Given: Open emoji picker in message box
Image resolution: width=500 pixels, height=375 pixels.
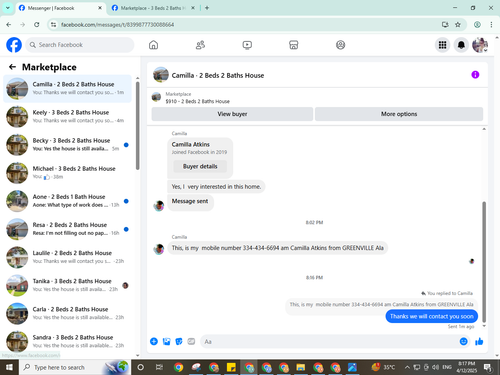Looking at the screenshot, I should click(463, 341).
